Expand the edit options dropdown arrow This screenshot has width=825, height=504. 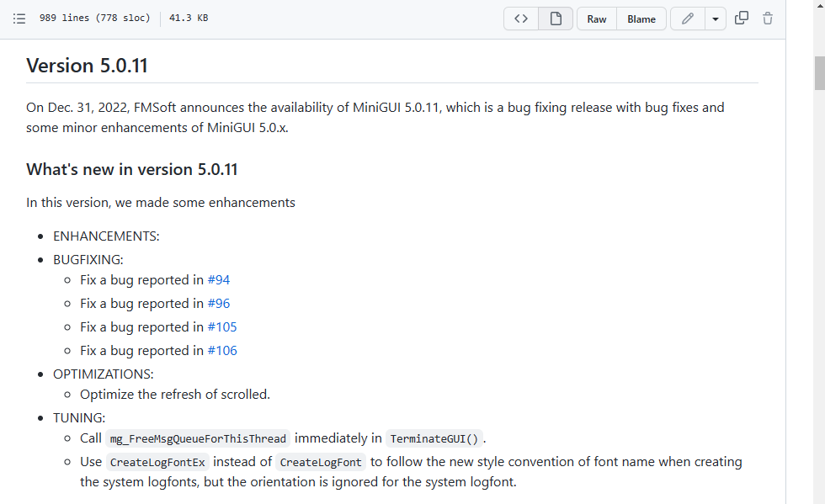pos(715,19)
